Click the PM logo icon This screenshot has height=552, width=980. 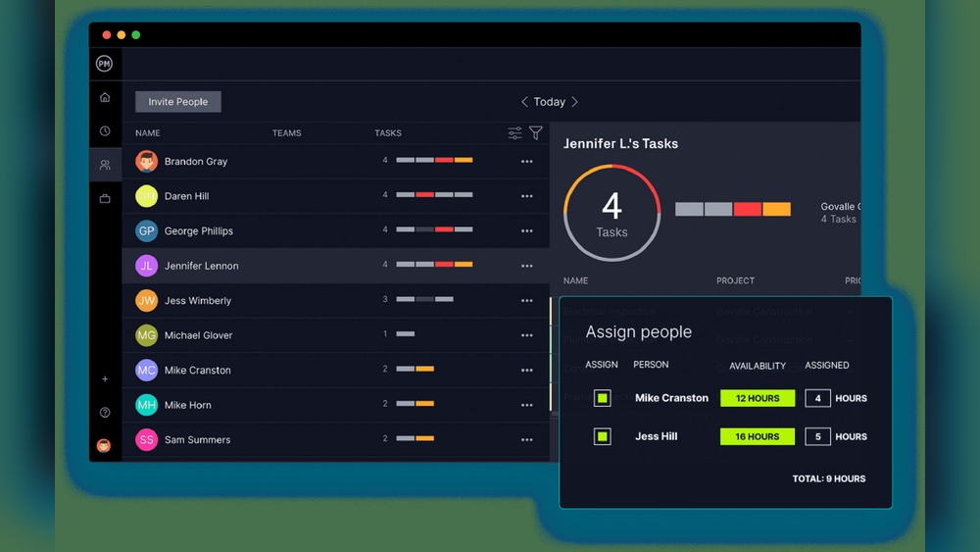pos(104,64)
